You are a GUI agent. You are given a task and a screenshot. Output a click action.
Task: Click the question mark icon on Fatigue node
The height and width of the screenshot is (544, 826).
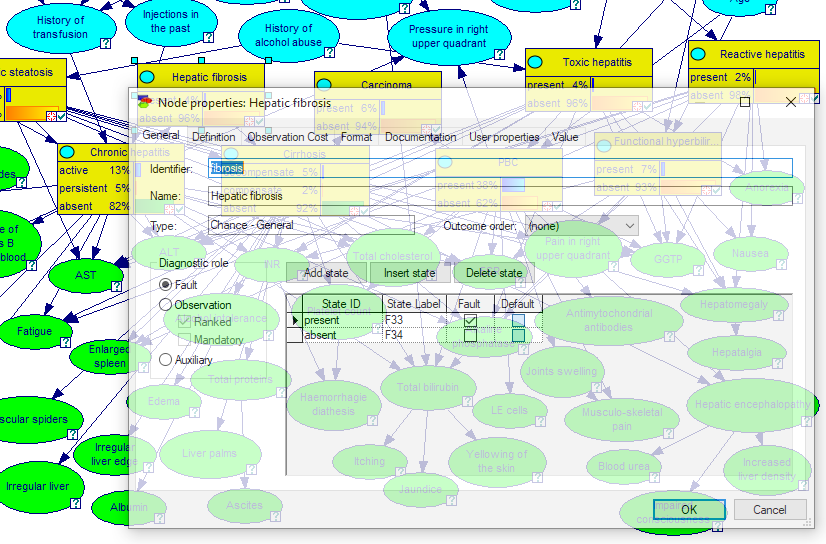coord(65,342)
